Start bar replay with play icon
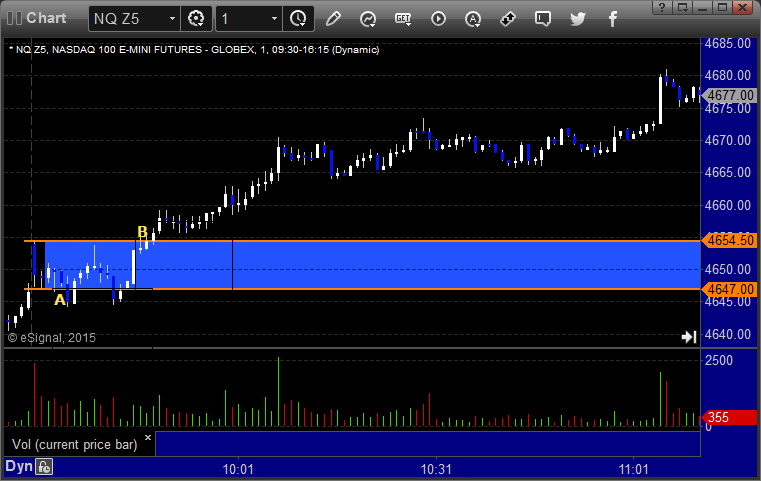This screenshot has width=761, height=481. pyautogui.click(x=438, y=18)
